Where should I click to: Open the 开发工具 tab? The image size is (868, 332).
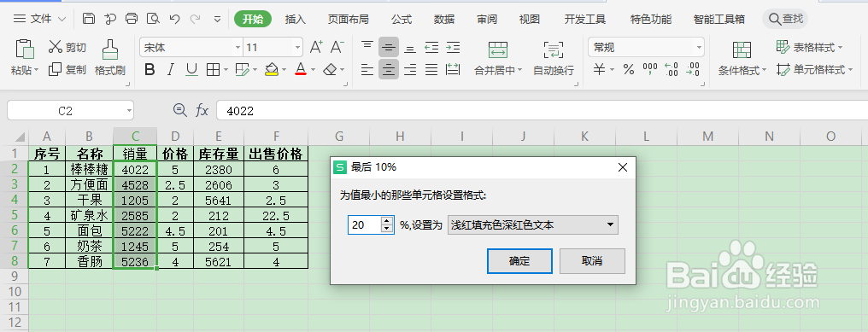tap(585, 19)
